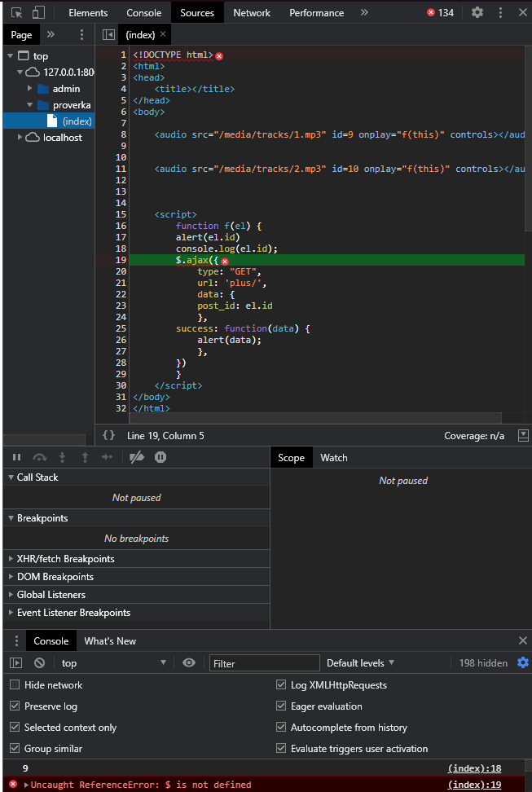Screen dimensions: 532x792
Task: Expand the localhost domain node
Action: click(20, 137)
